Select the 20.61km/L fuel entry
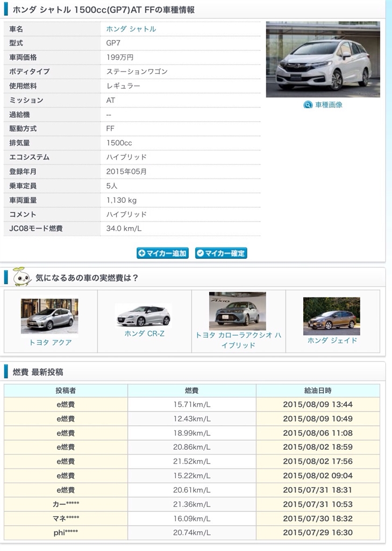The height and width of the screenshot is (551, 392). click(192, 490)
